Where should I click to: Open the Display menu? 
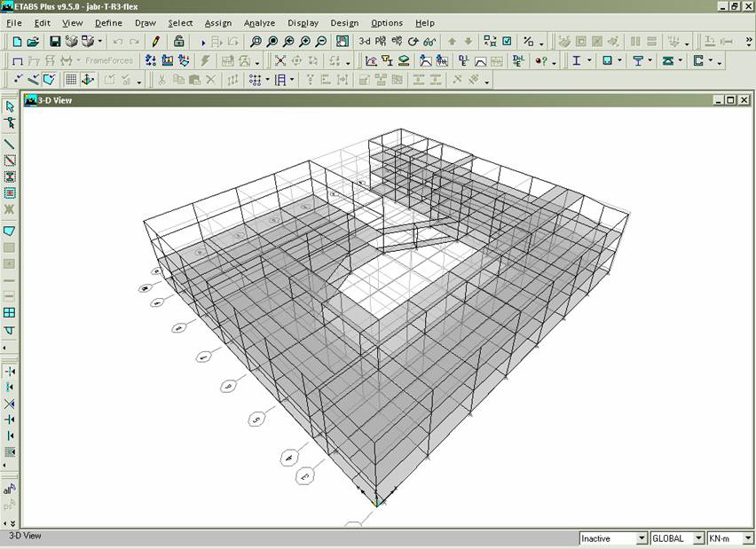point(303,23)
